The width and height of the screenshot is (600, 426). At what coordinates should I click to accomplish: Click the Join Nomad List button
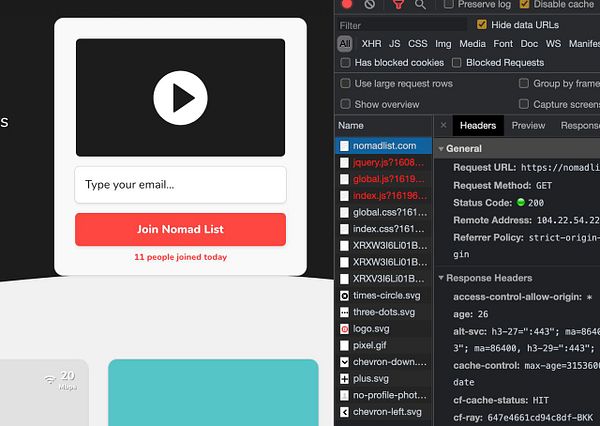coord(180,229)
